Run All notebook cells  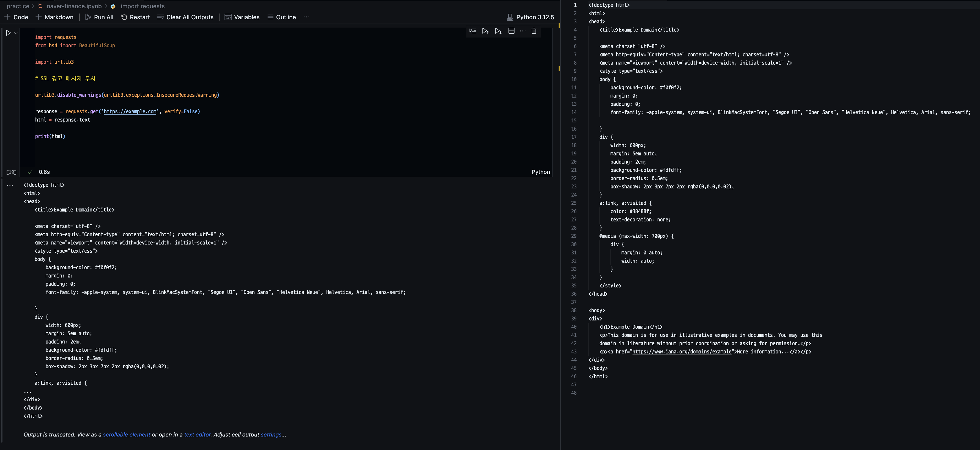tap(99, 17)
